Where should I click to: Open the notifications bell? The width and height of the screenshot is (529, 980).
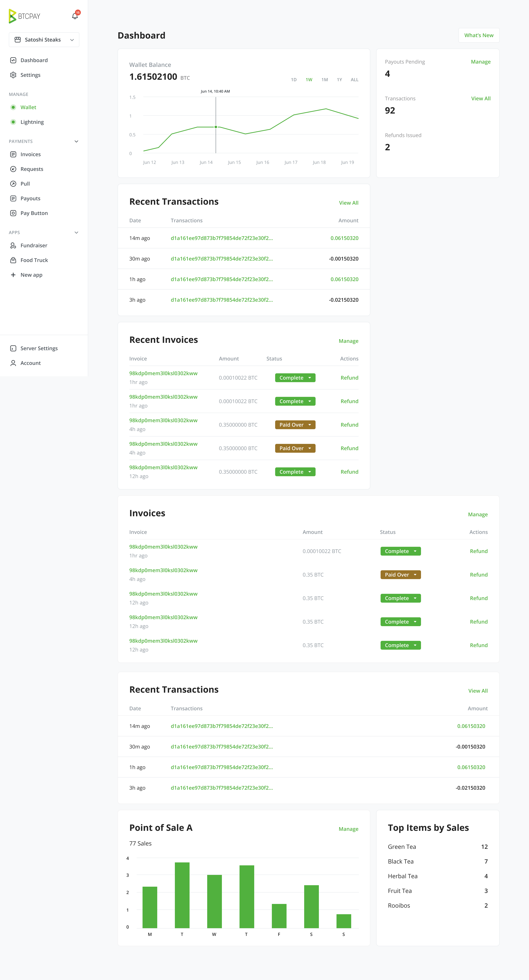click(74, 16)
